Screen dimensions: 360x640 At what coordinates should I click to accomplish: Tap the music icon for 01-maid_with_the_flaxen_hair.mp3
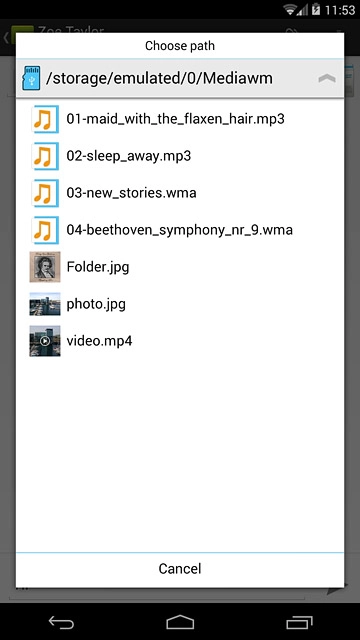(45, 119)
